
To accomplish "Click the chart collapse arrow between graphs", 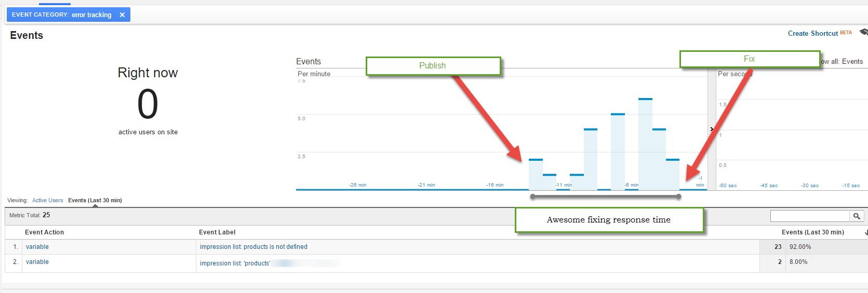I will [x=712, y=129].
